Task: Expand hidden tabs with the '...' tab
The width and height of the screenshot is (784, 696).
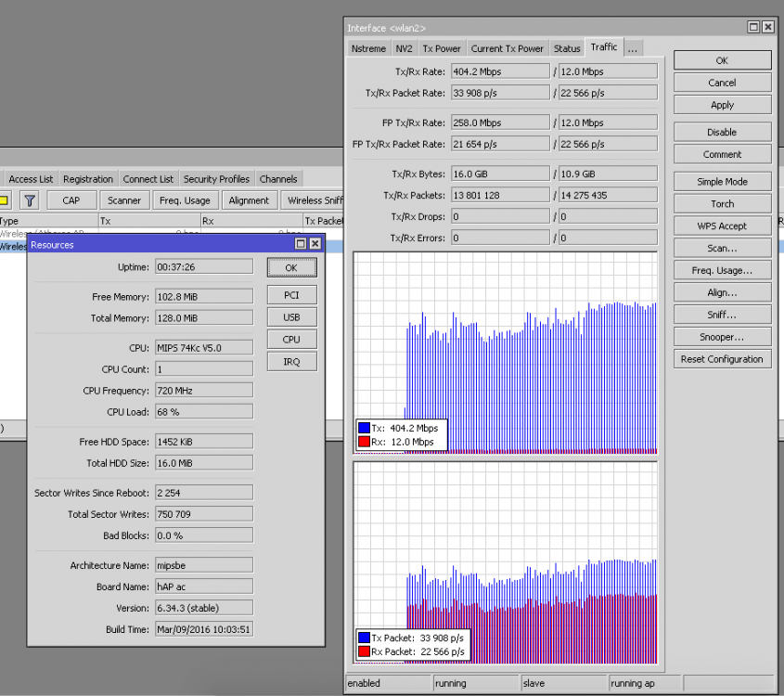Action: pyautogui.click(x=632, y=48)
